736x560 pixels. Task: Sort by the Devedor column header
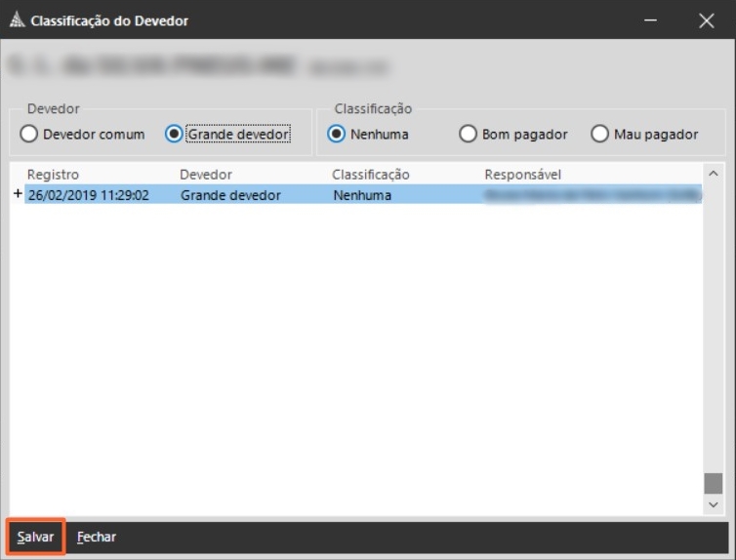tap(206, 175)
